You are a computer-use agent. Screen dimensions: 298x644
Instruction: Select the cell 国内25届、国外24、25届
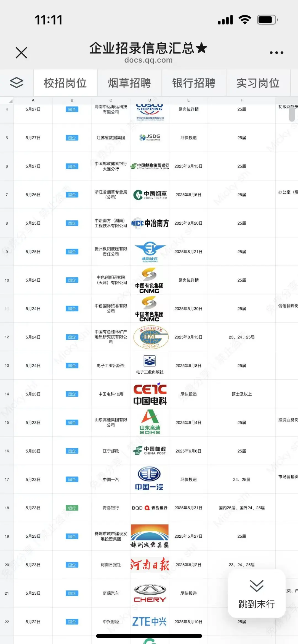[242, 508]
